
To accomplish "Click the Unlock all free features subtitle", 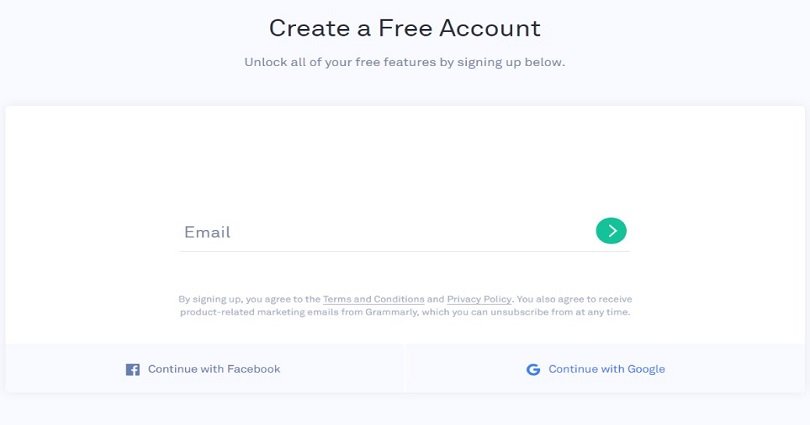I will click(405, 62).
